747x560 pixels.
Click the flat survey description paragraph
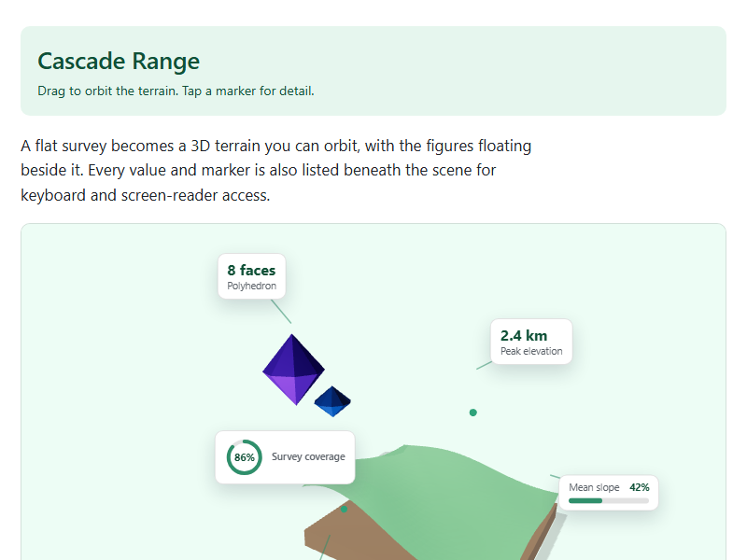[275, 170]
